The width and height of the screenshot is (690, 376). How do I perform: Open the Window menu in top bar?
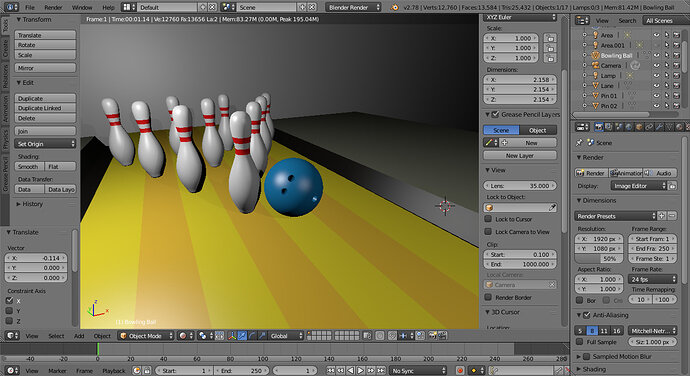click(x=82, y=7)
